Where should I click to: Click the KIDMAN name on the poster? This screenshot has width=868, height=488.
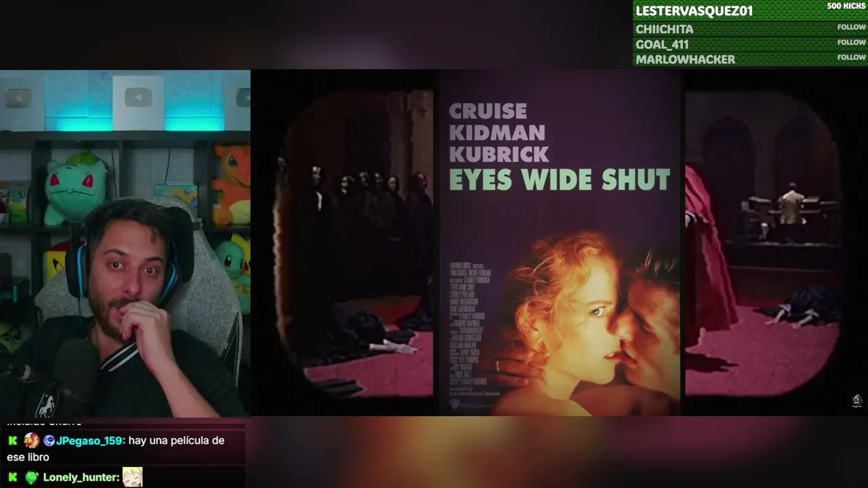497,133
